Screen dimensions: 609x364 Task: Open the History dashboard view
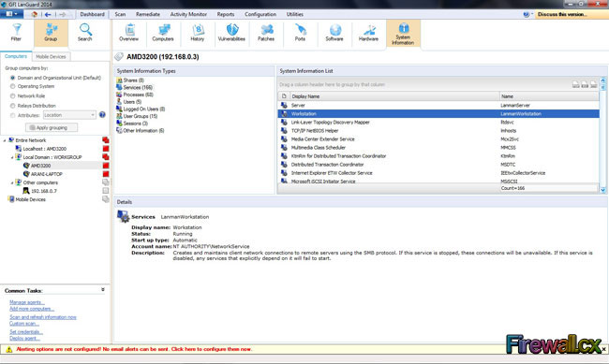pos(198,33)
